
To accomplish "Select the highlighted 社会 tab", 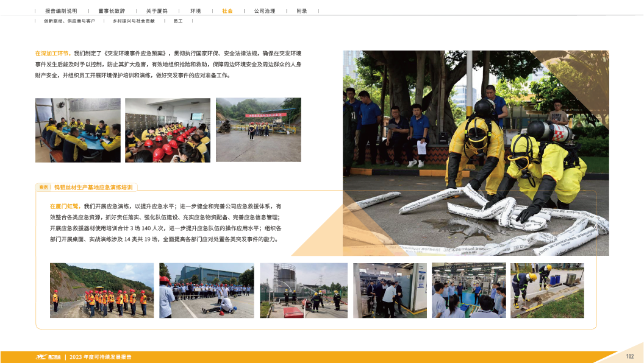I will (227, 11).
